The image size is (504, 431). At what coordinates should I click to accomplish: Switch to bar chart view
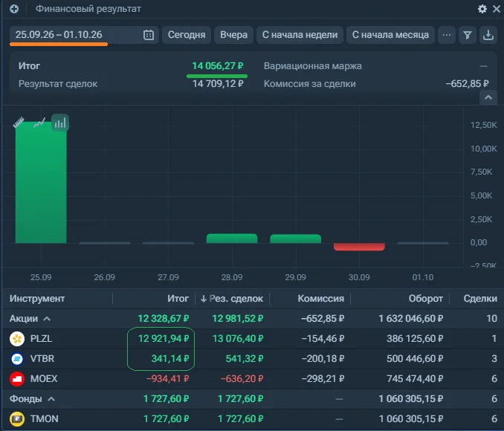point(60,123)
